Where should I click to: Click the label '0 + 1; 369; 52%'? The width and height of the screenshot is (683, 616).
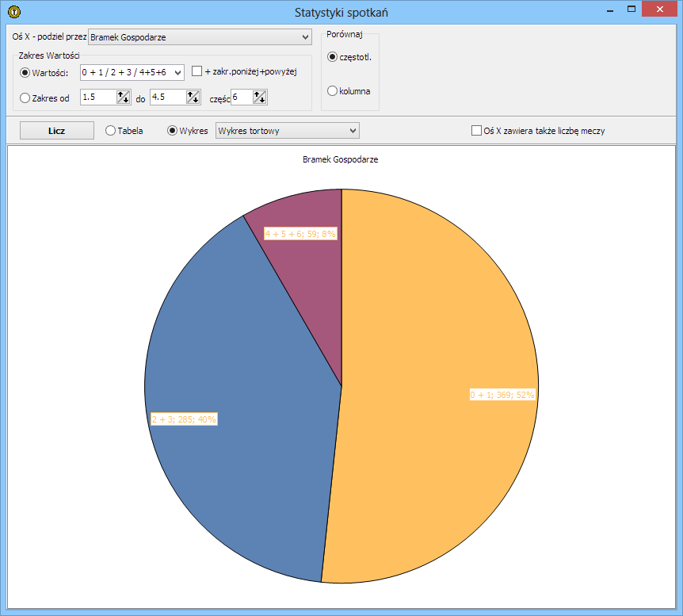(x=502, y=395)
